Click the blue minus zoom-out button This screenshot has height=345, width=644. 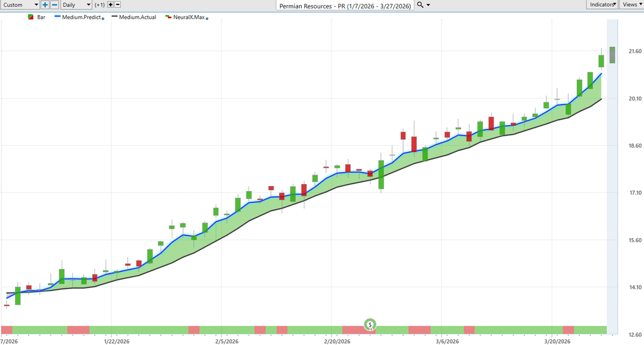[54, 4]
